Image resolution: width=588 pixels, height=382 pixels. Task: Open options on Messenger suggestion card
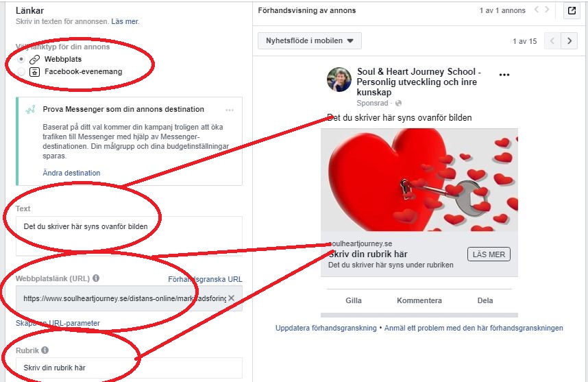230,110
